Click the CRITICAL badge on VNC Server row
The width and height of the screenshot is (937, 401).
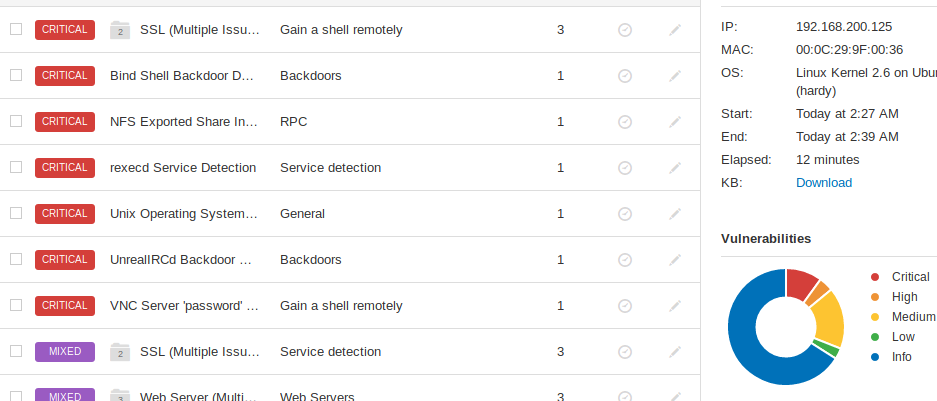click(x=65, y=306)
